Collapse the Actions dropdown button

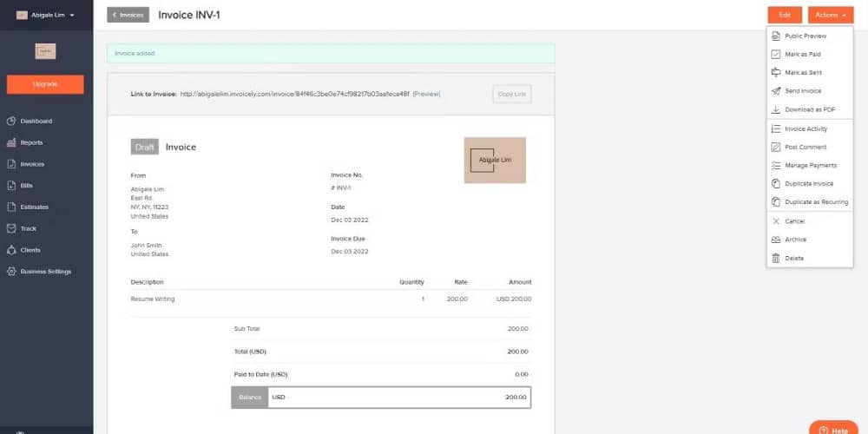point(831,16)
